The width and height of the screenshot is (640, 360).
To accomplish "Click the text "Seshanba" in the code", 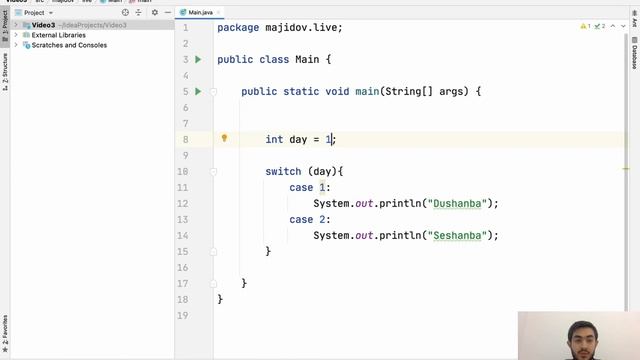I will (x=457, y=236).
